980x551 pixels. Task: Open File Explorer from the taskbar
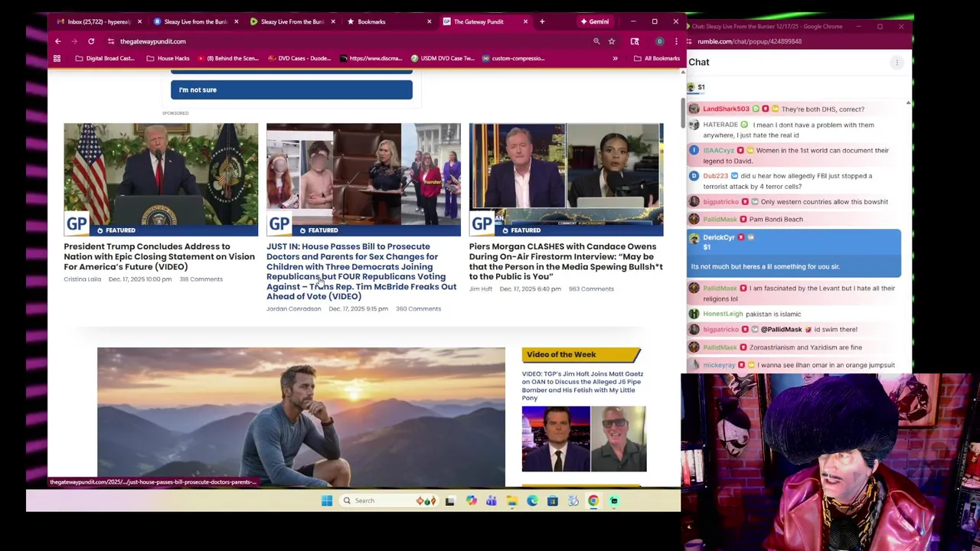click(511, 500)
